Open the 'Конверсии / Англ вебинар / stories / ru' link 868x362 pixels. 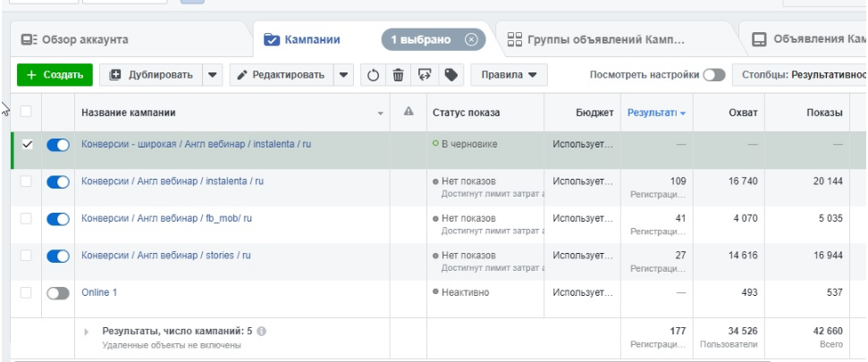[166, 255]
